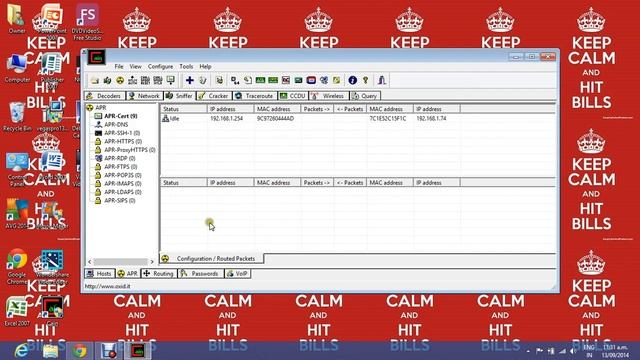Click the toolbar icon just right of the remove-bin icon
Viewport: 640px width, 360px height.
(219, 80)
